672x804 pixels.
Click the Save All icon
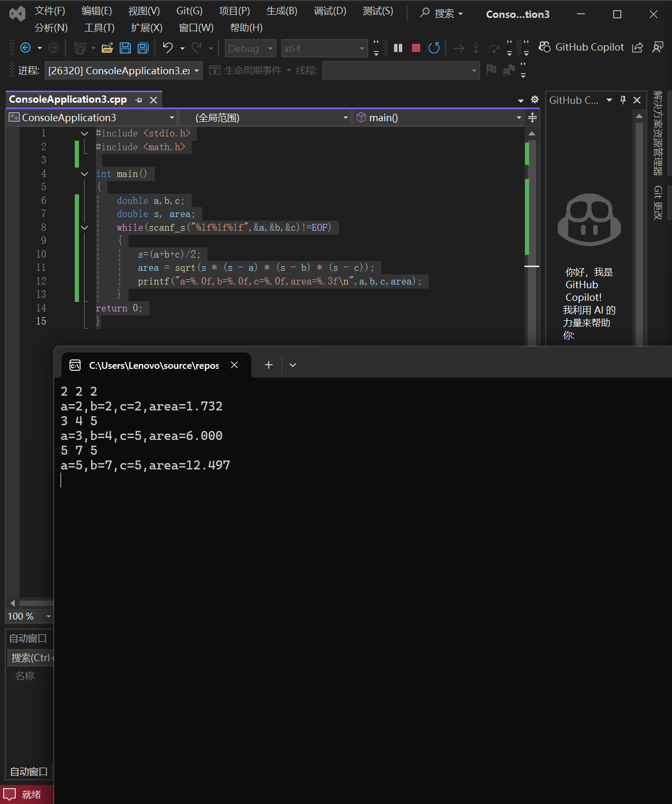[143, 48]
